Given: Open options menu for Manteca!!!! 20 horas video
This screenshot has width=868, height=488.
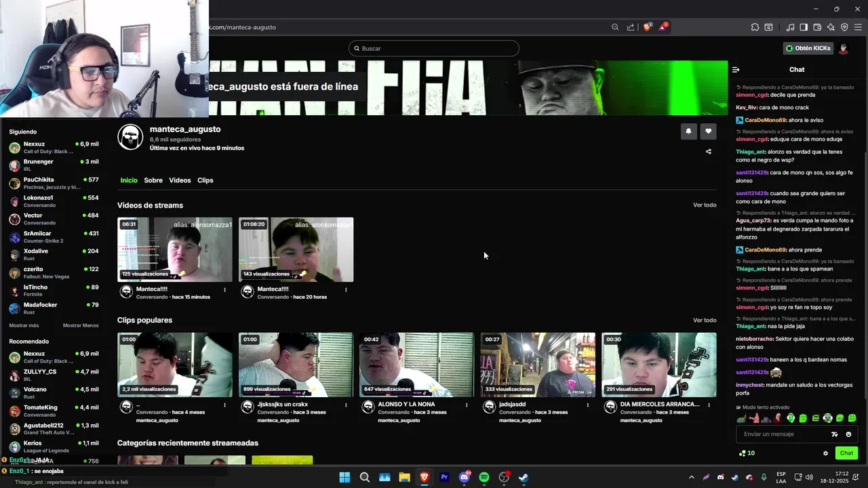Looking at the screenshot, I should (x=346, y=289).
